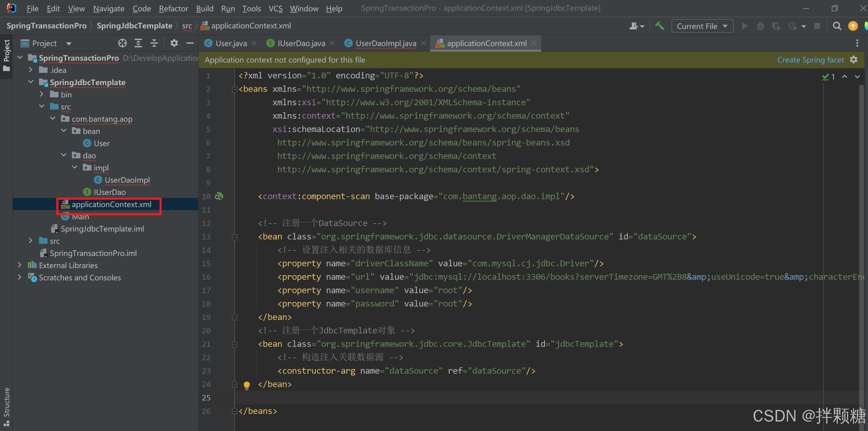Collapse fold marker at line 13 bean
The width and height of the screenshot is (868, 431).
point(235,237)
